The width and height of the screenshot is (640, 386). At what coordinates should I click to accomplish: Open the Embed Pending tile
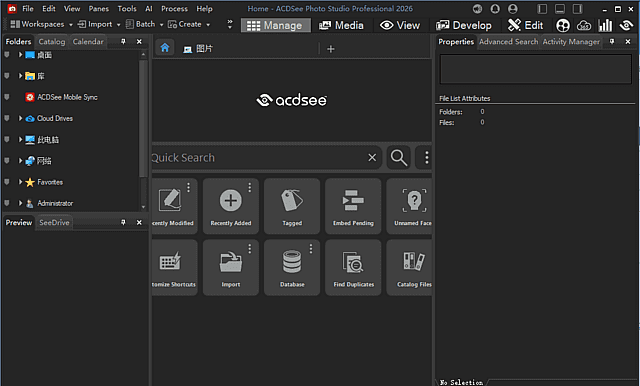coord(353,206)
